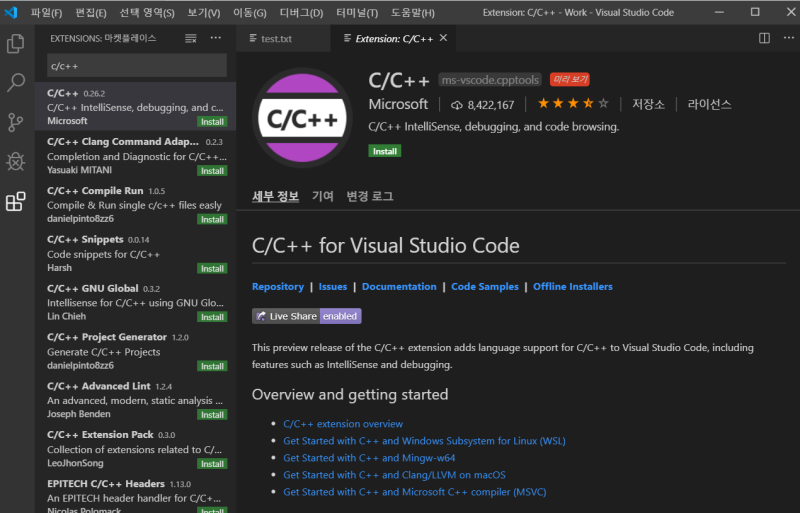Install C/C++ from the extension detail page
Image resolution: width=800 pixels, height=513 pixels.
pos(385,151)
